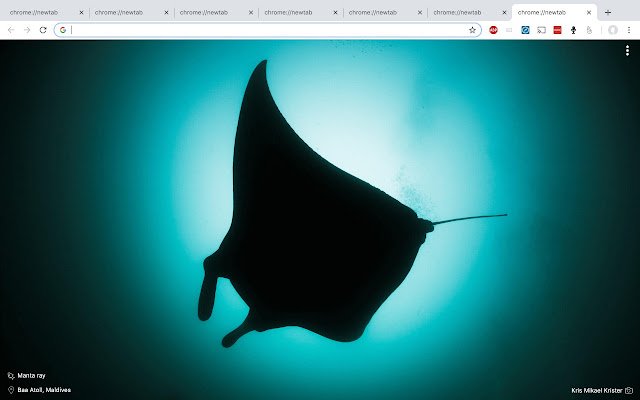Bookmark this page with the star icon
Screen dimensions: 640x400
(x=472, y=30)
